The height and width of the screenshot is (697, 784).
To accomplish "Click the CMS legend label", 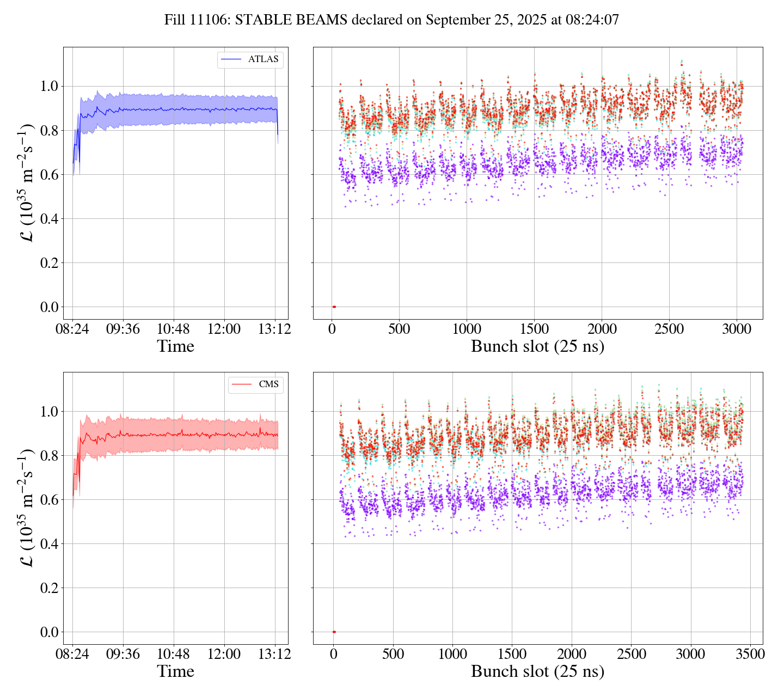I will pyautogui.click(x=268, y=384).
